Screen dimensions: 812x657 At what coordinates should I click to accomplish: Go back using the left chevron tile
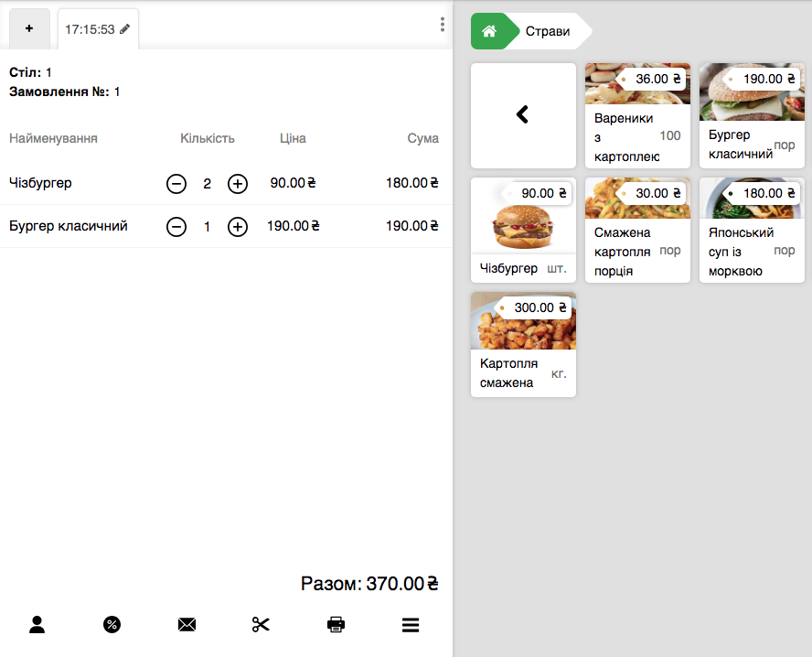(523, 115)
